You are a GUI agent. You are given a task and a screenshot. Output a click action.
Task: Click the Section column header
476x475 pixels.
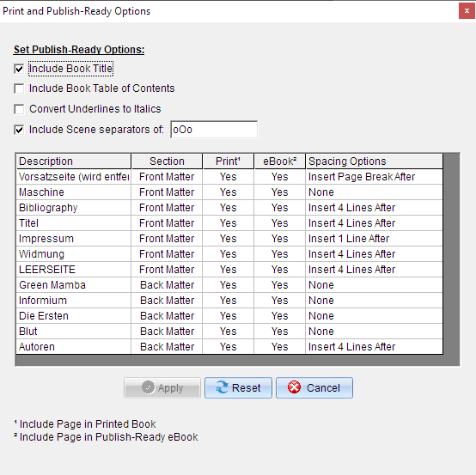coord(167,161)
